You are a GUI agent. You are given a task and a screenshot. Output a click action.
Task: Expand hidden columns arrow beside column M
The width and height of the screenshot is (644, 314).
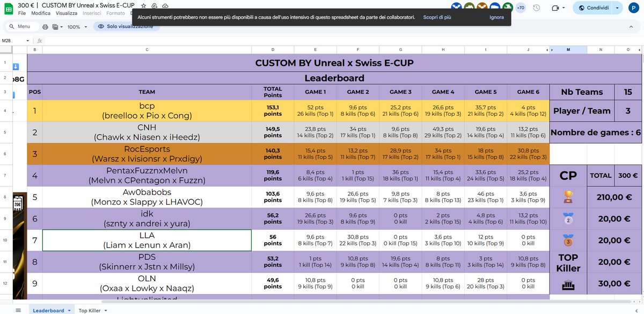coord(552,50)
